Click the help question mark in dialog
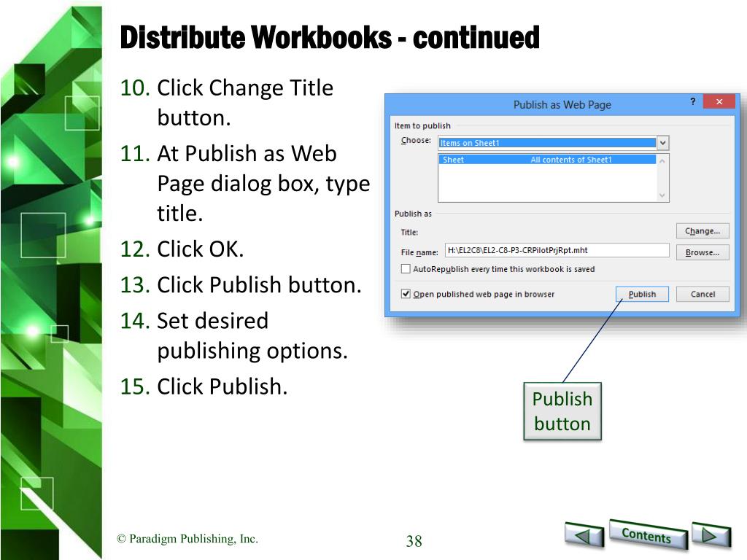 coord(693,101)
